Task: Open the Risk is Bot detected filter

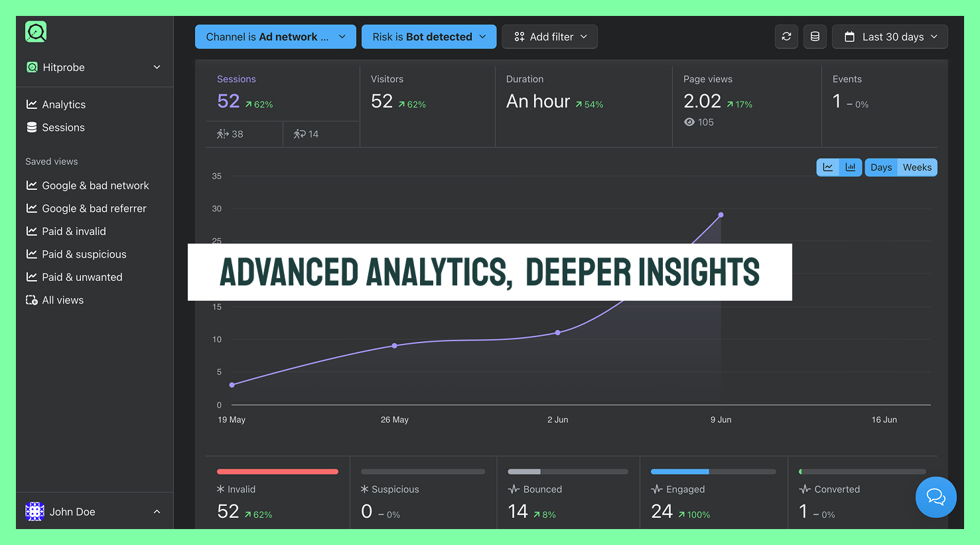Action: pyautogui.click(x=429, y=37)
